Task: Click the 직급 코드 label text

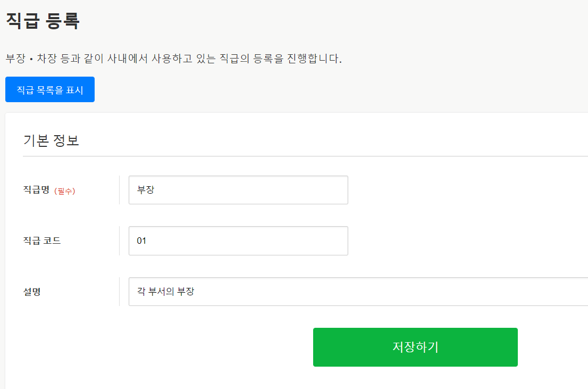Action: [42, 241]
